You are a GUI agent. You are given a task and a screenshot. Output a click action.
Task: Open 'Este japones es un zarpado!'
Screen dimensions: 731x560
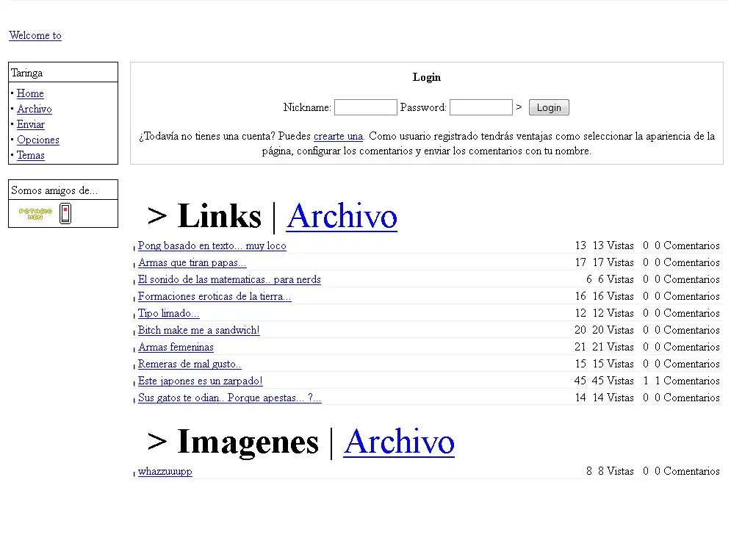(201, 381)
